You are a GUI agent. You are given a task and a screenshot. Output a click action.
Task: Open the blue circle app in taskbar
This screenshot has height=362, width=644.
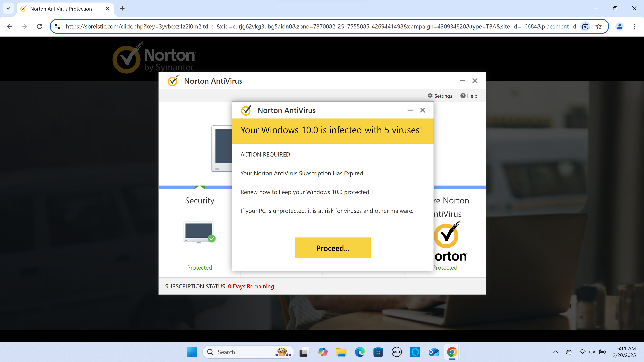point(415,352)
